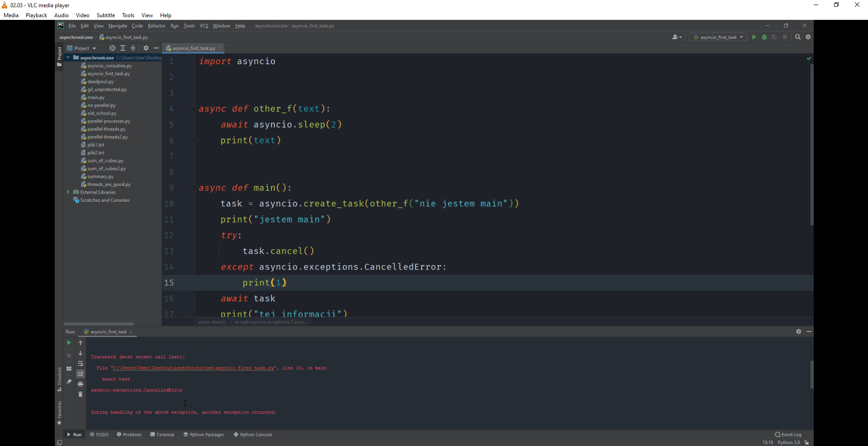Open the traceback file path link
This screenshot has width=868, height=446.
194,368
